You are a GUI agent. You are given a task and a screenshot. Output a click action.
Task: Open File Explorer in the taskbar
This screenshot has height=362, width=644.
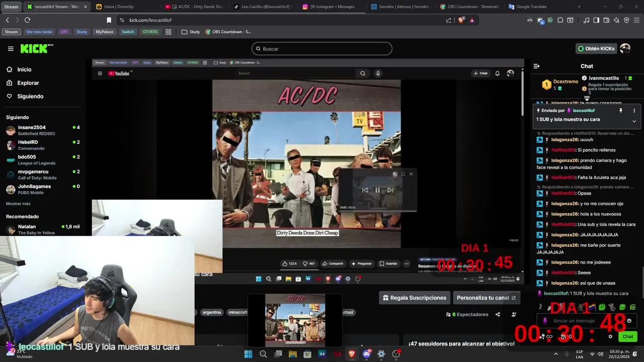pyautogui.click(x=292, y=354)
